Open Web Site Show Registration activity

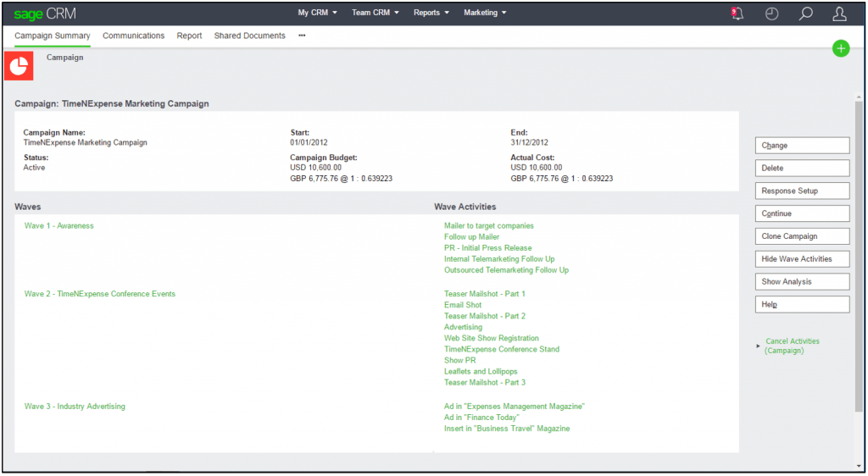tap(492, 338)
